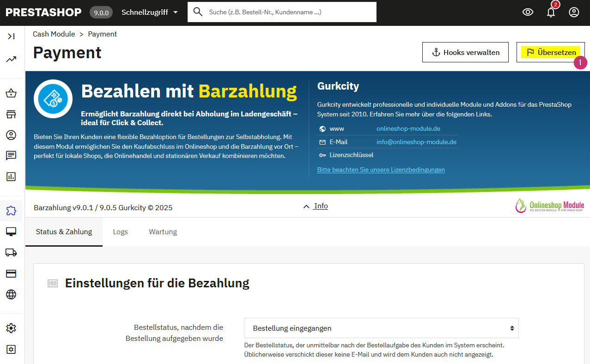Click the info@onlineshop-module.de email link
This screenshot has height=364, width=590.
tap(416, 142)
